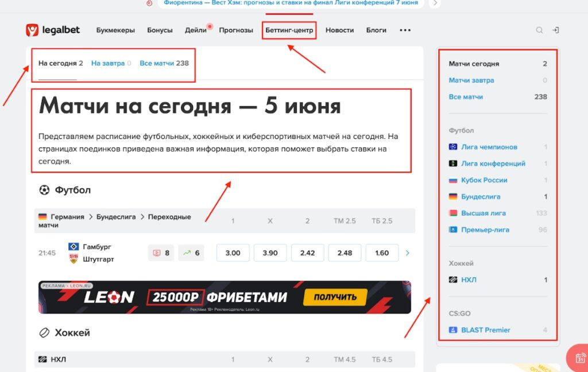Image resolution: width=588 pixels, height=372 pixels.
Task: Expand the three-dots more menu
Action: tap(405, 30)
